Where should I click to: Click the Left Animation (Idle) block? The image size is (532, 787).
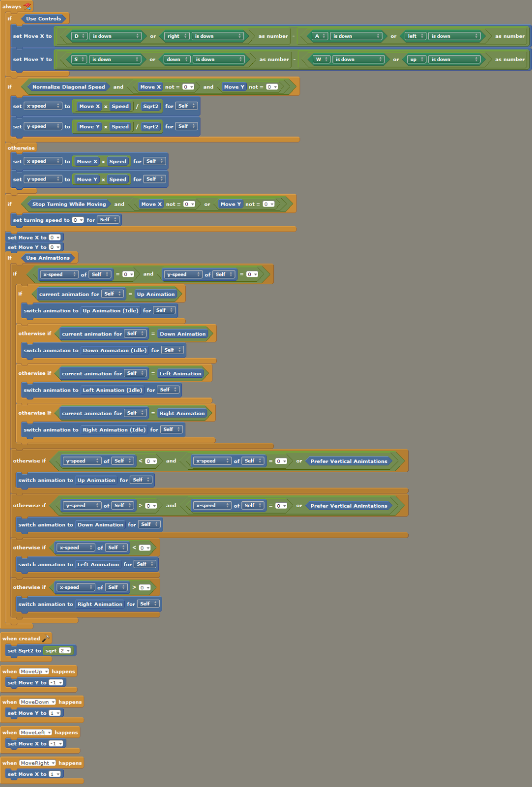pyautogui.click(x=112, y=390)
